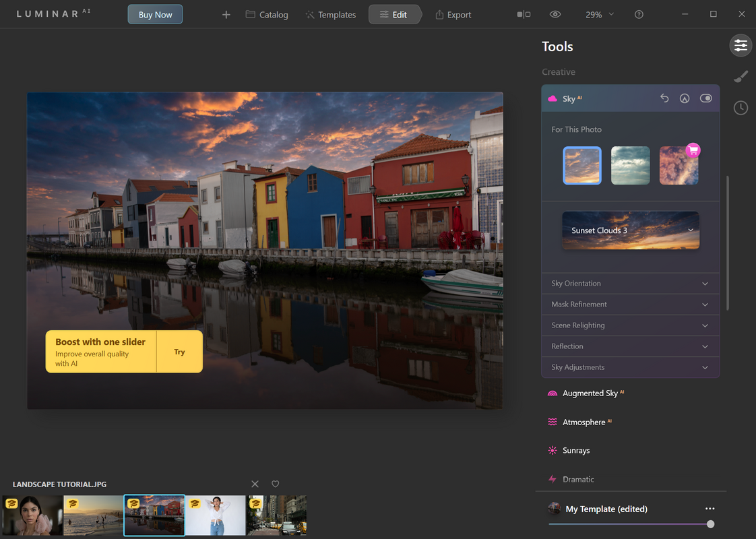Image resolution: width=756 pixels, height=539 pixels.
Task: Open My Template three-dots menu
Action: [x=710, y=509]
